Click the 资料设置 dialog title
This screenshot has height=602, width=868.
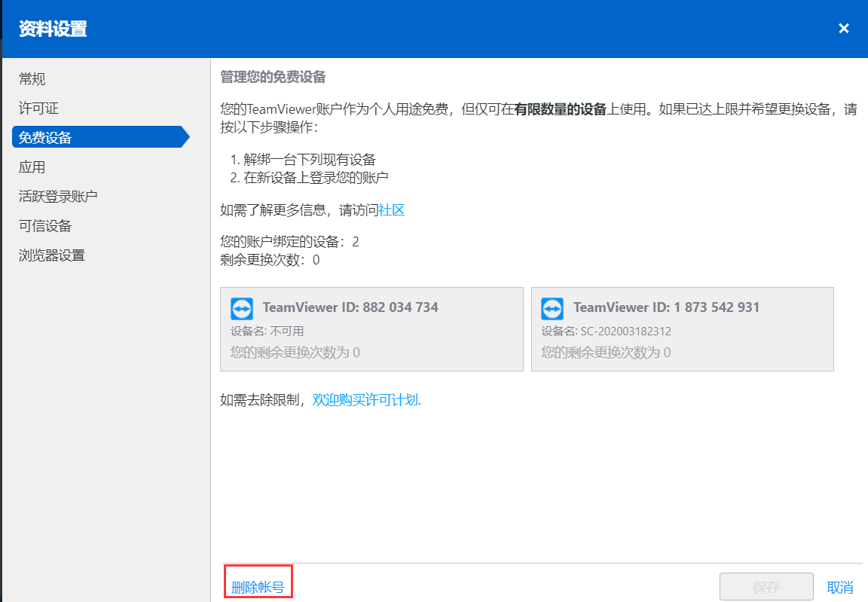(x=53, y=29)
